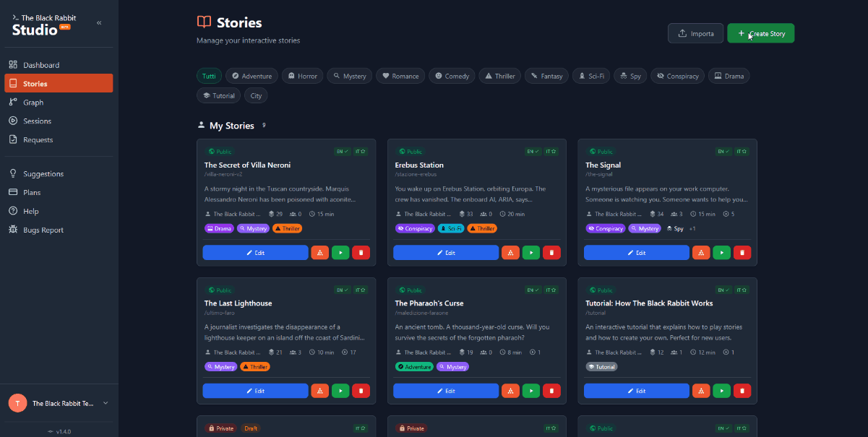Open graph view for Erebus Station
Image resolution: width=868 pixels, height=437 pixels.
[510, 253]
